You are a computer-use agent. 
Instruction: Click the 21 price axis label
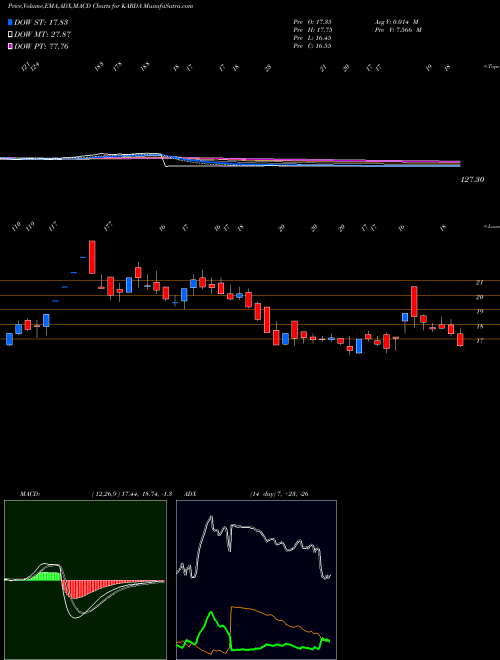tap(479, 282)
